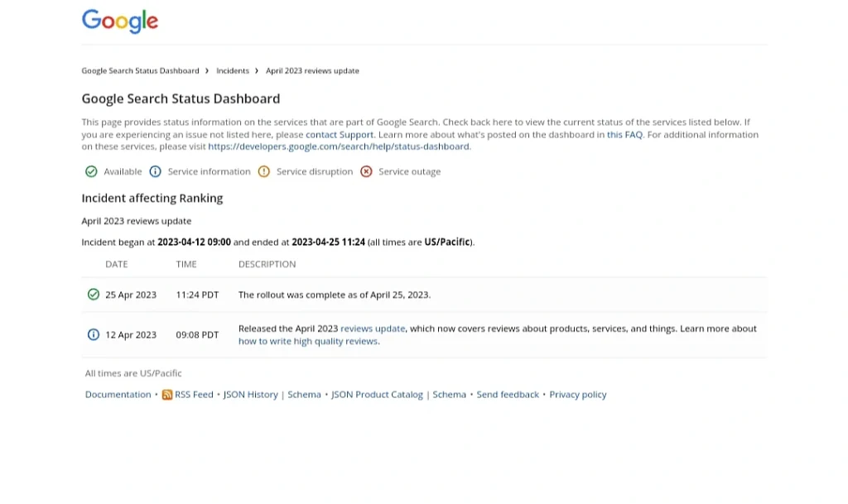Select April 2023 reviews update breadcrumb
The image size is (848, 504).
[x=312, y=71]
